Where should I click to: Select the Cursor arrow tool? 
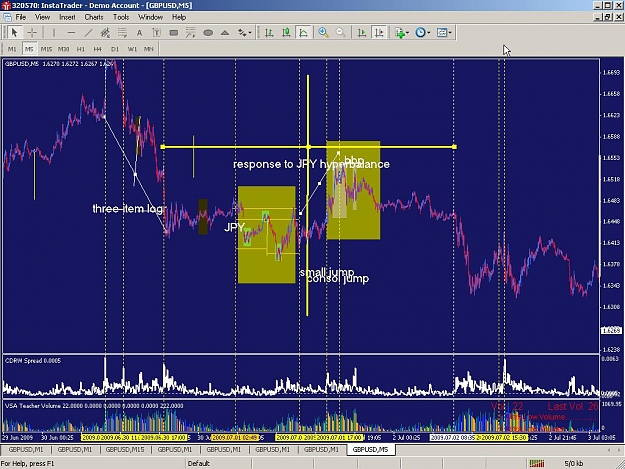14,33
